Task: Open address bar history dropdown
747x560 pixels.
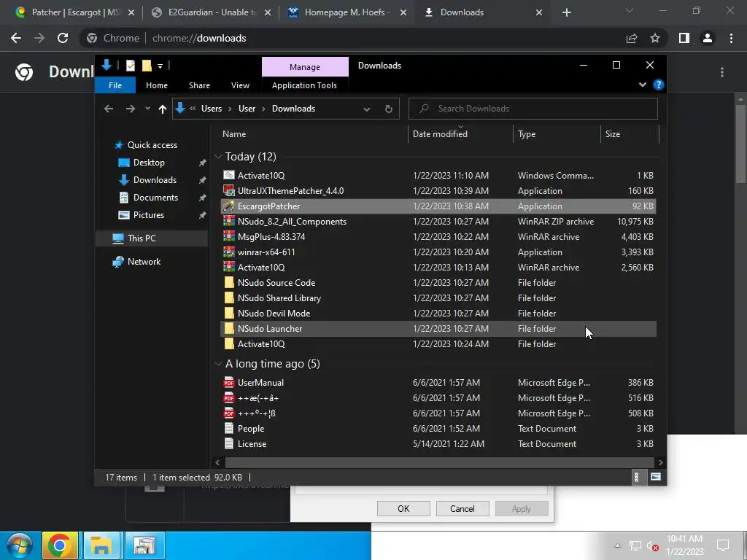Action: coord(367,109)
